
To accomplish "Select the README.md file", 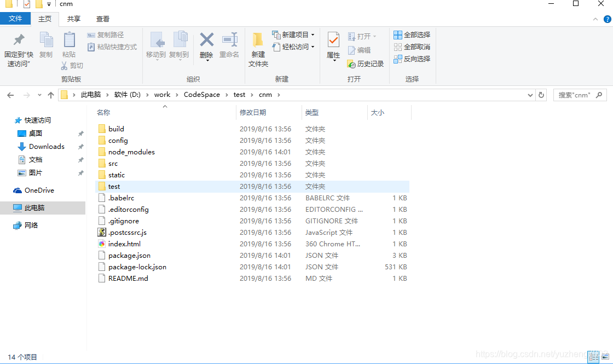I will coord(252,279).
